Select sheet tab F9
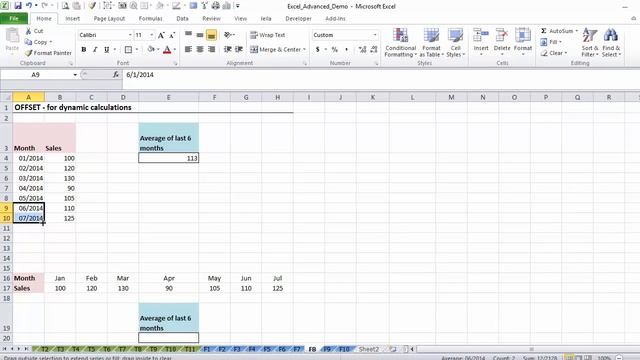The image size is (640, 360). [x=327, y=349]
